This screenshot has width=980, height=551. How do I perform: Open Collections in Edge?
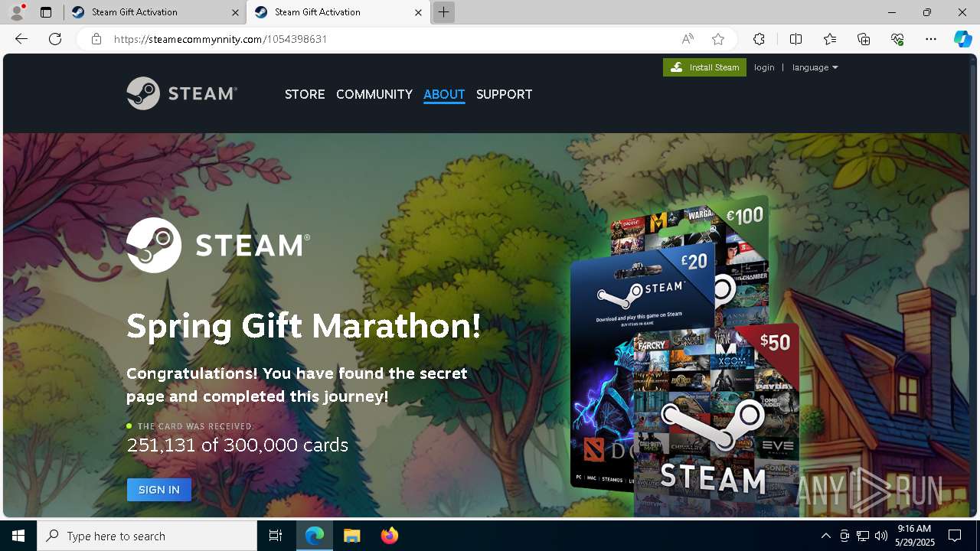(864, 39)
